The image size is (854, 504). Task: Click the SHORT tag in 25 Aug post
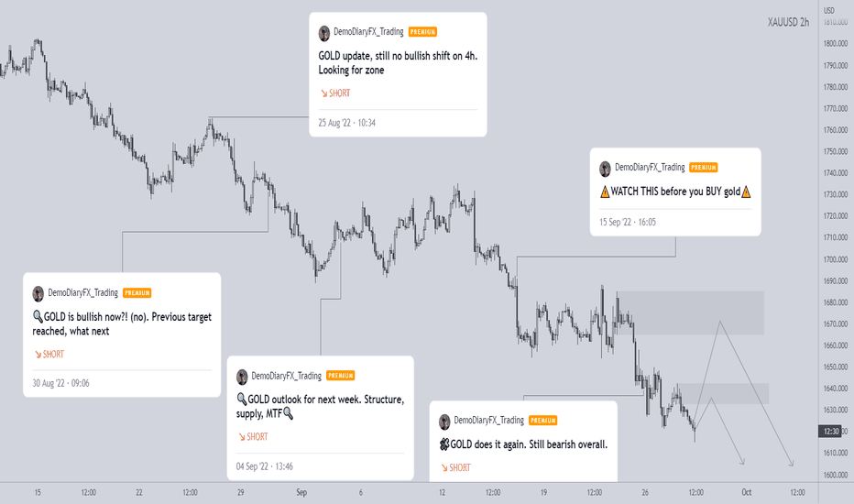coord(335,93)
